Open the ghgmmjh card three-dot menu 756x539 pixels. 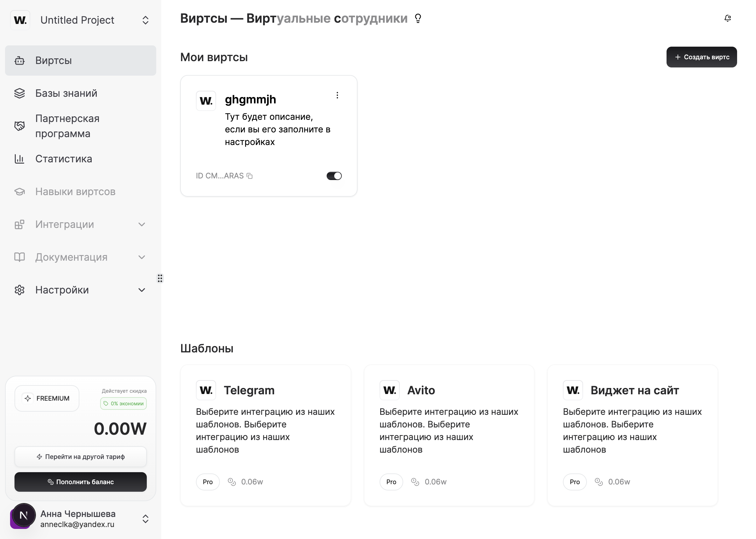point(337,95)
